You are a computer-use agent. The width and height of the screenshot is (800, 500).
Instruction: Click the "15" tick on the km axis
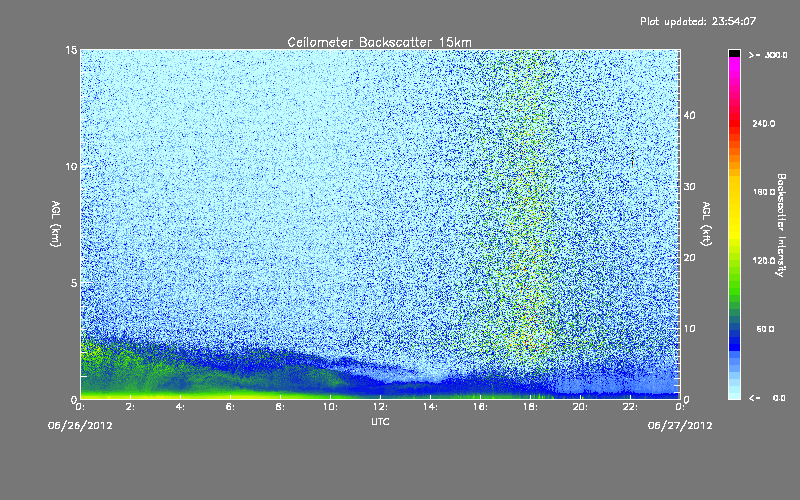pyautogui.click(x=71, y=50)
